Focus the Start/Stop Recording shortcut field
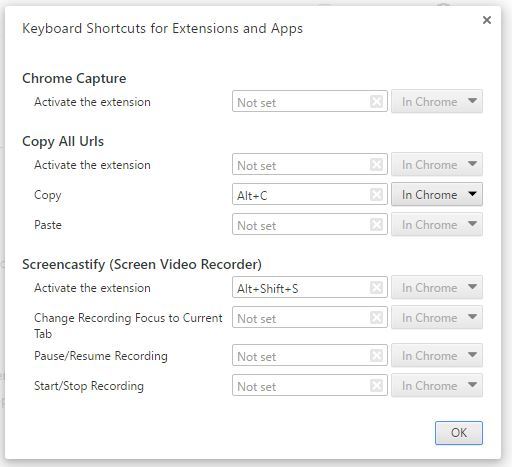 (310, 385)
